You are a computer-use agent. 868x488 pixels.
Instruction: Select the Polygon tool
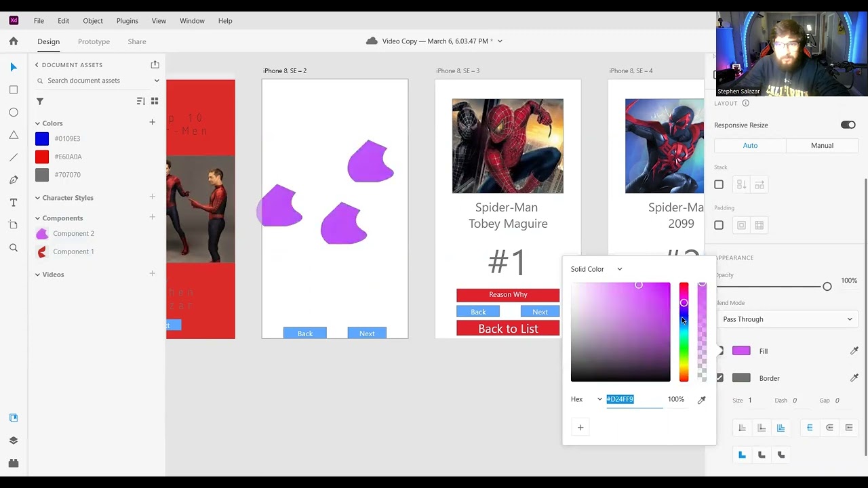coord(14,135)
